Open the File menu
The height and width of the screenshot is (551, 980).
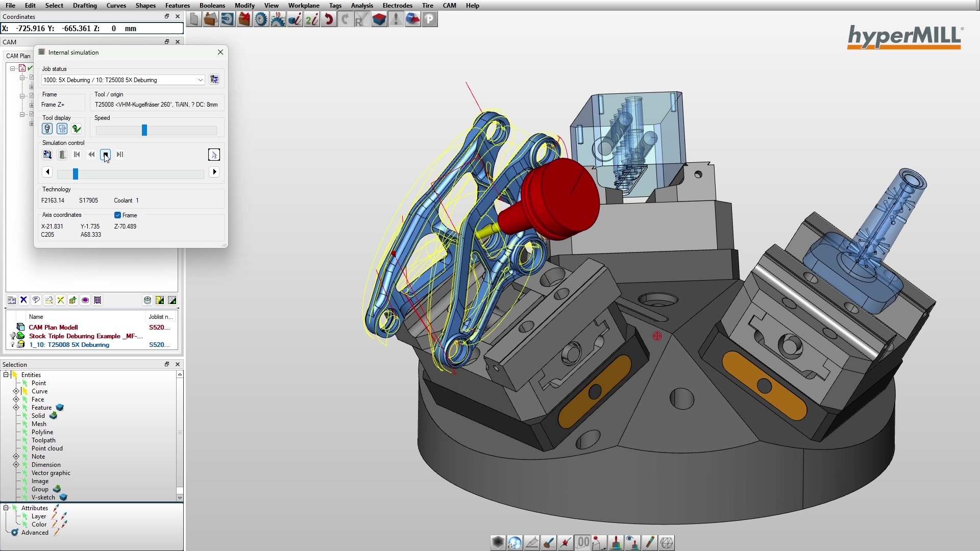point(10,6)
